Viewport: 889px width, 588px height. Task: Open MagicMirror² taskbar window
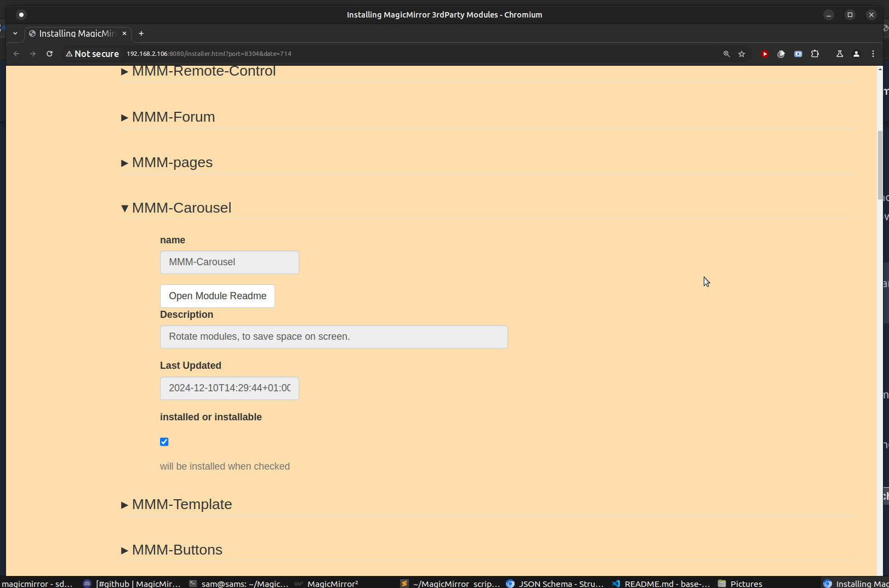coord(327,584)
